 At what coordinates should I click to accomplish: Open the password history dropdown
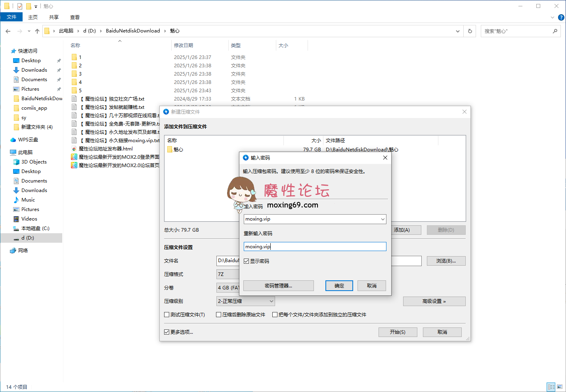click(x=382, y=219)
